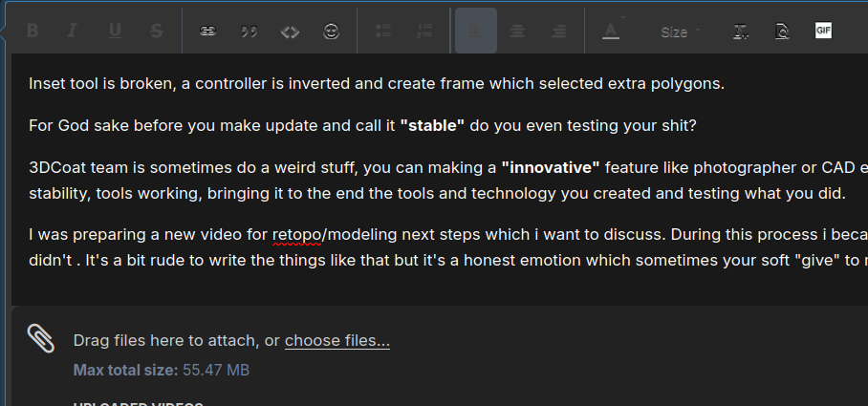
Task: Insert a bulleted list
Action: tap(384, 32)
